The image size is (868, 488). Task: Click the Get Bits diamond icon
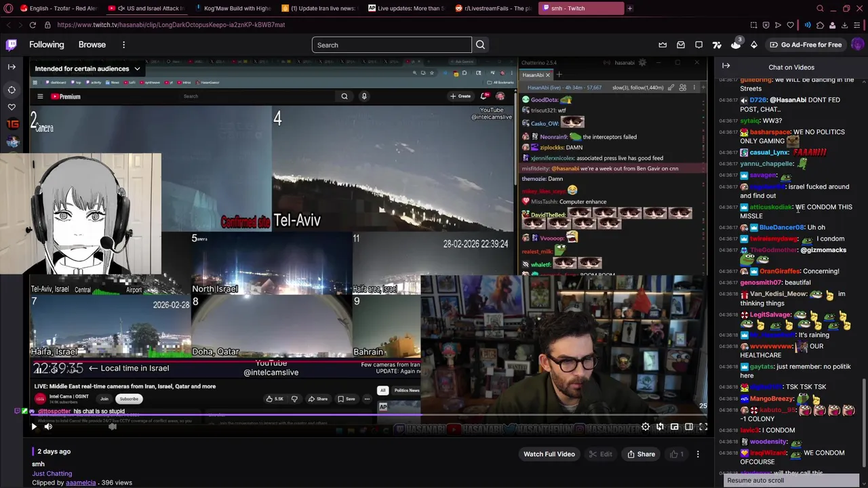tap(753, 45)
